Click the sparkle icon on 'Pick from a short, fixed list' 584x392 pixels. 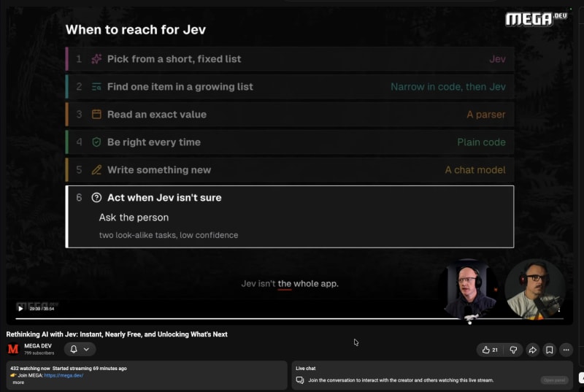(x=96, y=59)
